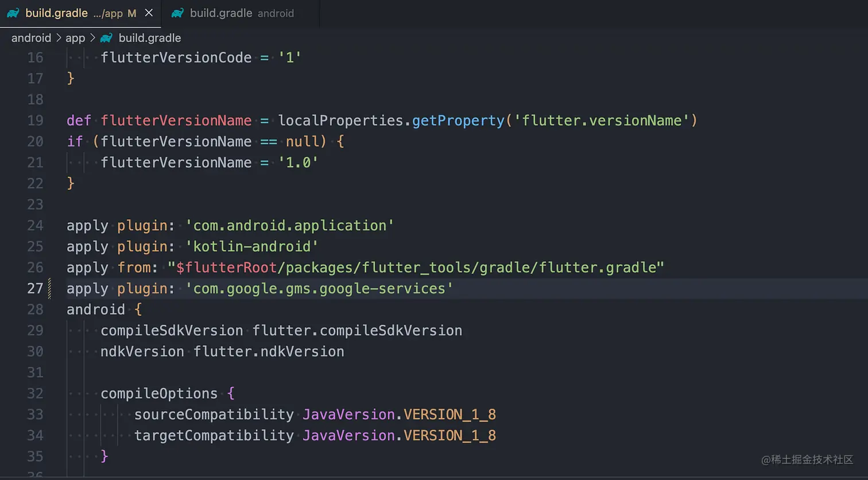Screen dimensions: 868x480
Task: Click the modified-line marker beside line 27
Action: pos(50,288)
